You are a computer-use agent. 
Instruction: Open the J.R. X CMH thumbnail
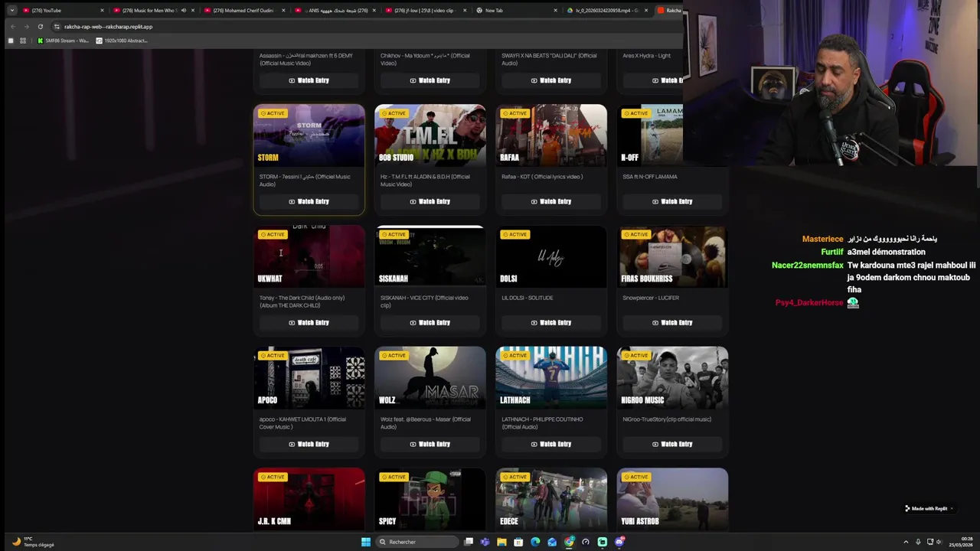pos(309,499)
